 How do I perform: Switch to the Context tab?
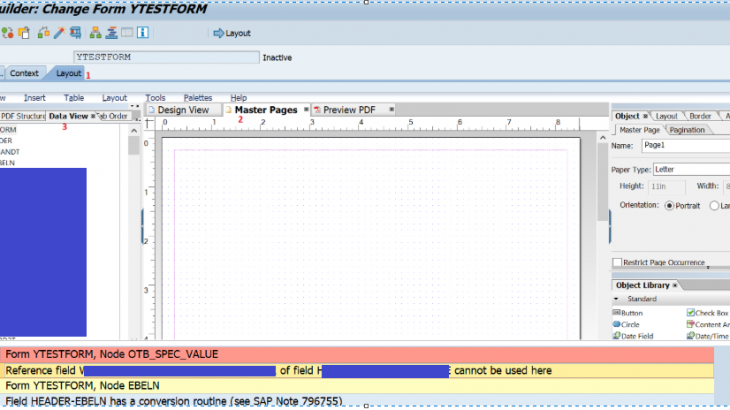[x=24, y=73]
